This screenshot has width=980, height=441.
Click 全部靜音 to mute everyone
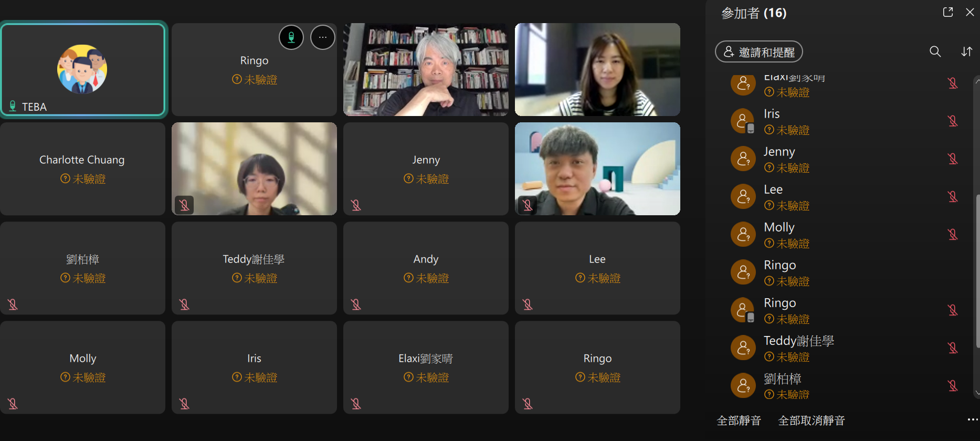point(739,421)
